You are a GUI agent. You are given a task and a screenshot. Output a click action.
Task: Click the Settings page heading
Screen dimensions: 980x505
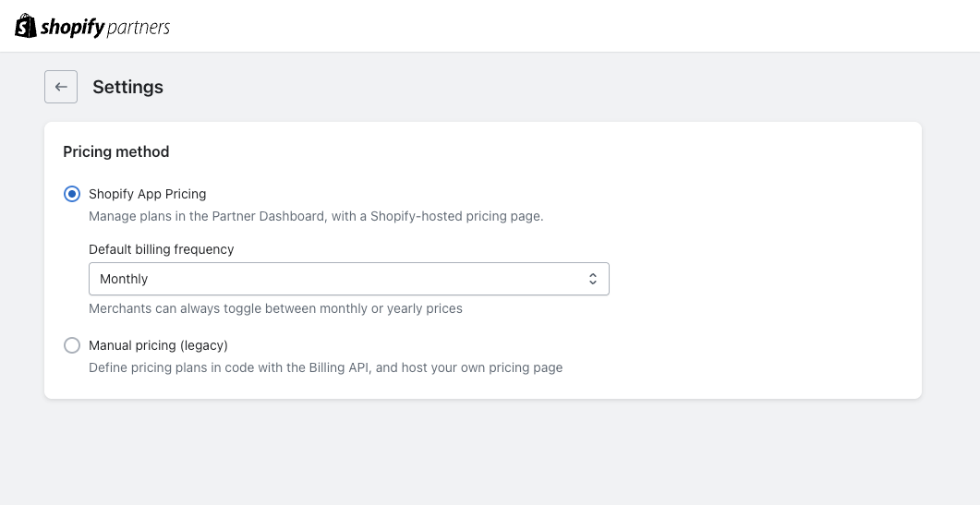(127, 87)
